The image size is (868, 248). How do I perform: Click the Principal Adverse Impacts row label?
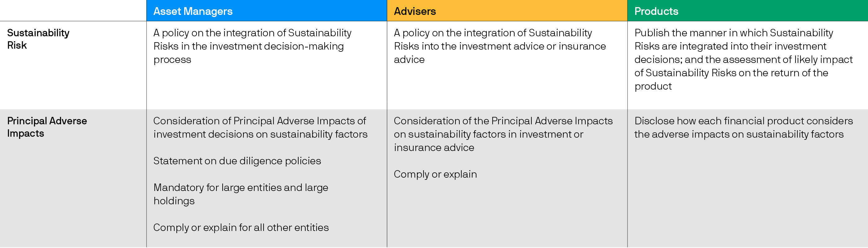(x=47, y=127)
